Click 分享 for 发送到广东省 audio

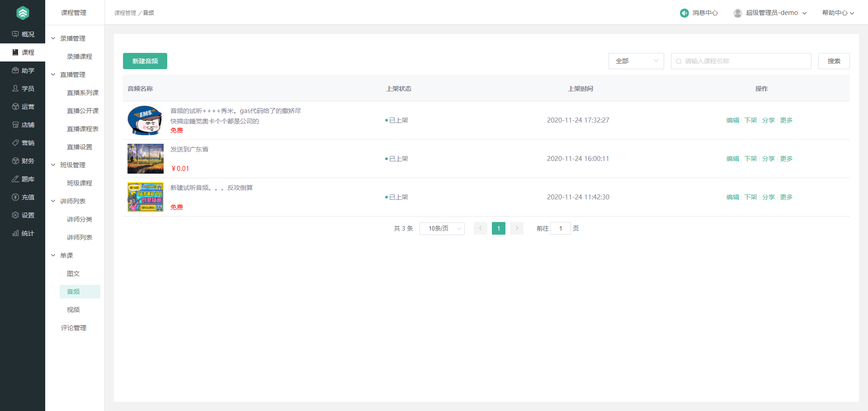click(769, 159)
